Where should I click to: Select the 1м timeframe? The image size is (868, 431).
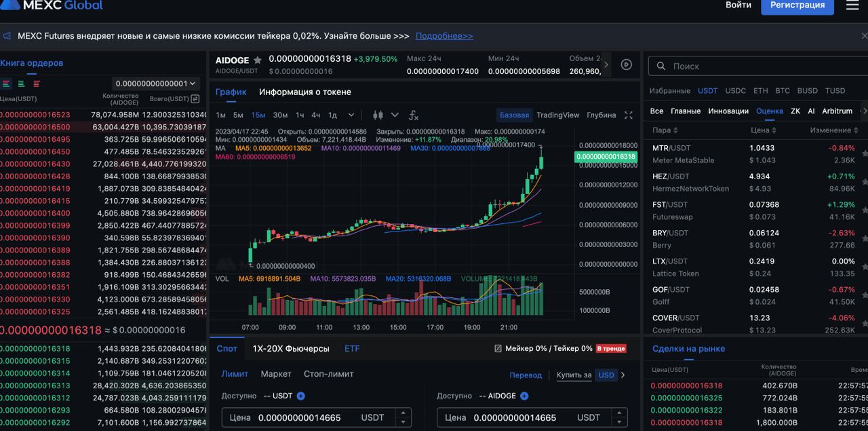point(220,115)
